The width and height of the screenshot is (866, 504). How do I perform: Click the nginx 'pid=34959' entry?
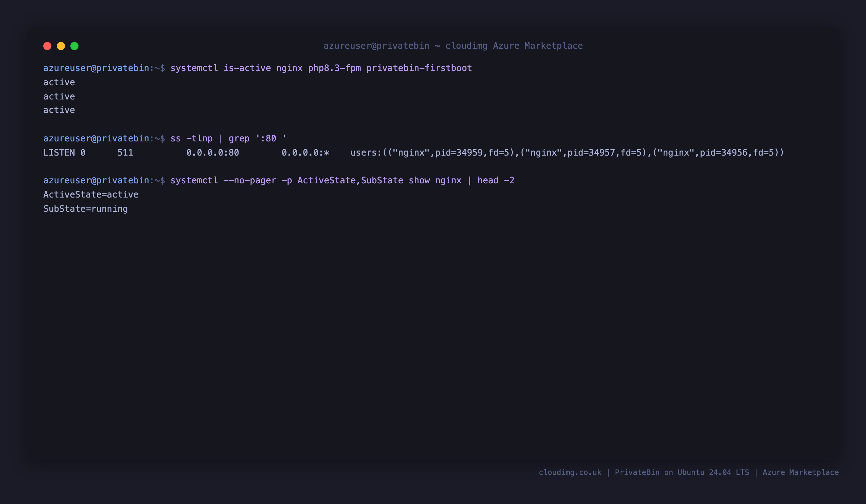459,153
